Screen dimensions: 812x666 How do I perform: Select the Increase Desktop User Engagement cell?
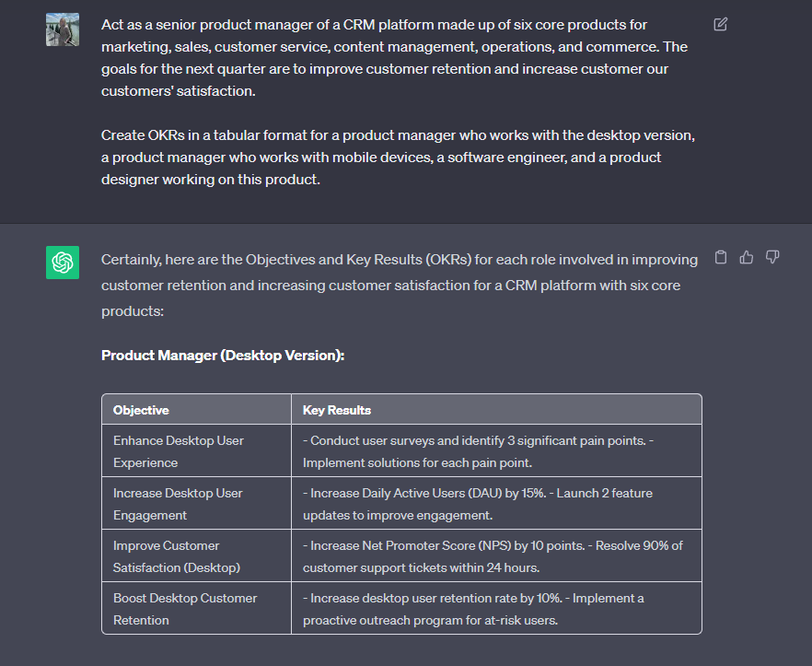178,504
